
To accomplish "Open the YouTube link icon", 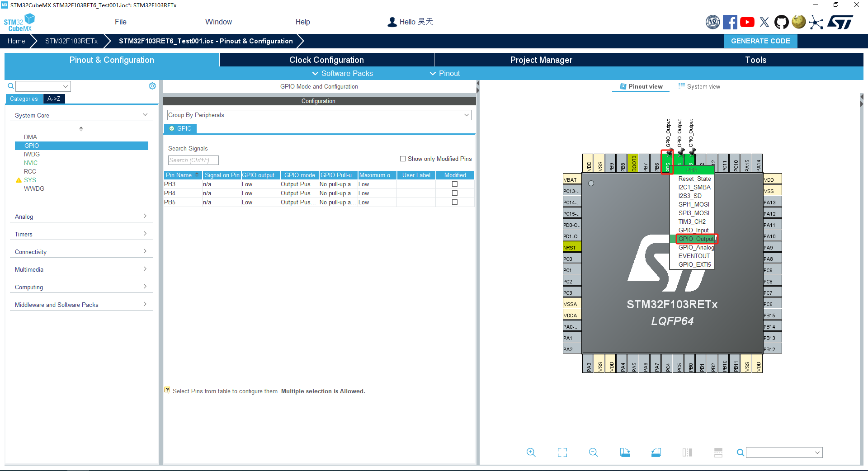I will [747, 22].
